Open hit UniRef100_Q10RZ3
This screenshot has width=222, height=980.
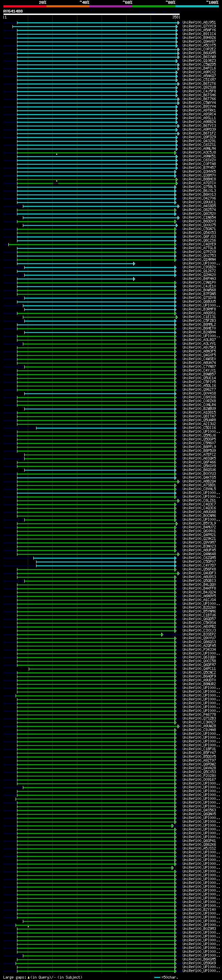(199, 61)
